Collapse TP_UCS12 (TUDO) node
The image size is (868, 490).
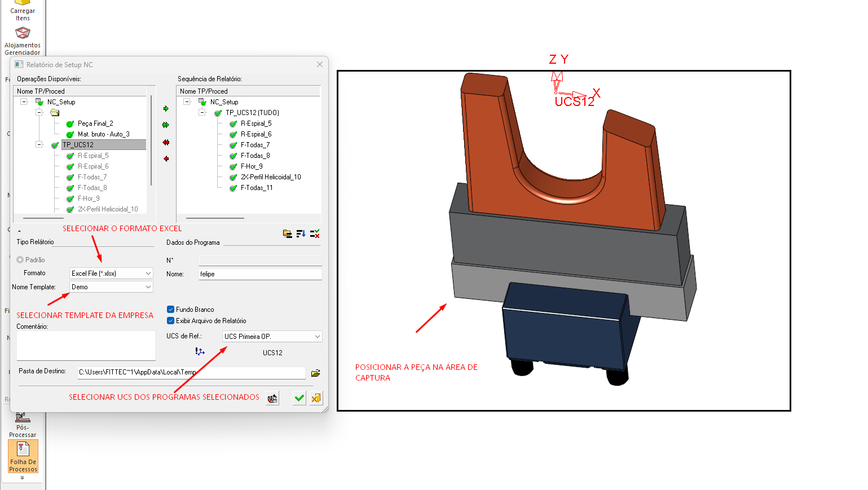[x=202, y=112]
